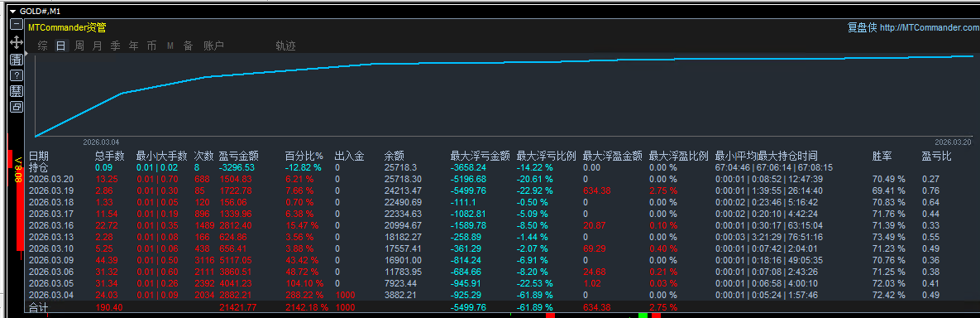The width and height of the screenshot is (980, 318).
Task: Click the 最大浮盈金额 column header
Action: [613, 156]
